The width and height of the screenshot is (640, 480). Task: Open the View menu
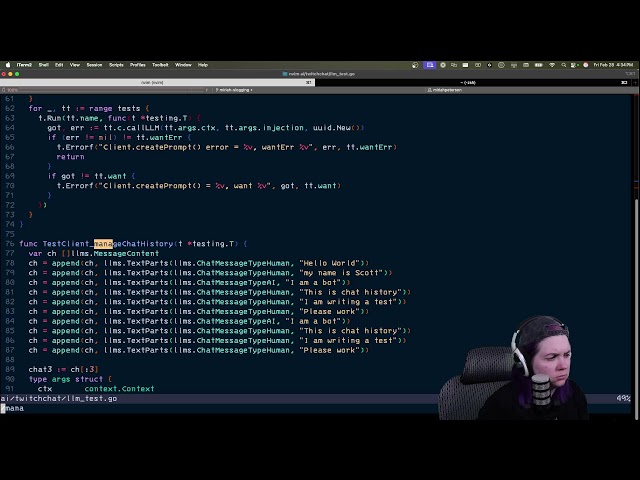tap(75, 65)
